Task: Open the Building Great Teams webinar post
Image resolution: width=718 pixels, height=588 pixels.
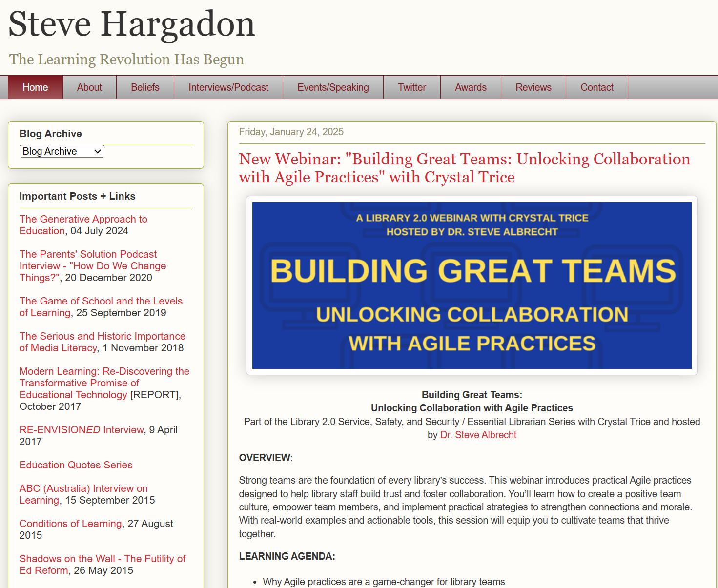Action: pos(464,168)
